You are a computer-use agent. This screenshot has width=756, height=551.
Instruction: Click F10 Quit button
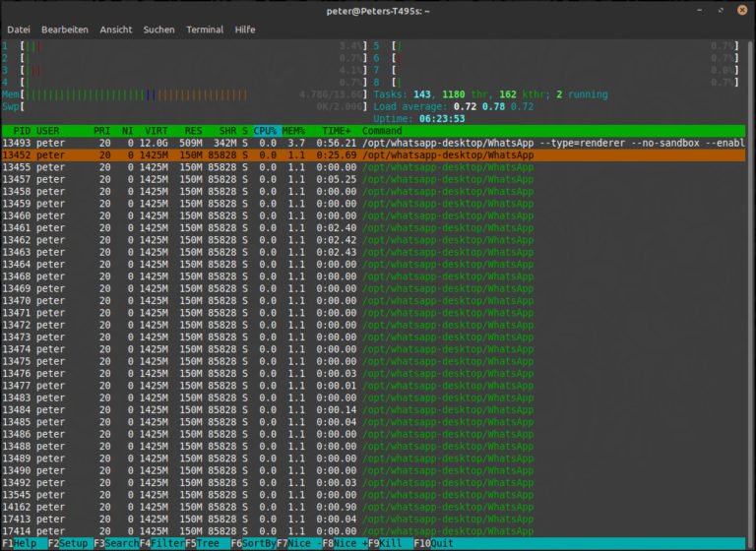434,543
